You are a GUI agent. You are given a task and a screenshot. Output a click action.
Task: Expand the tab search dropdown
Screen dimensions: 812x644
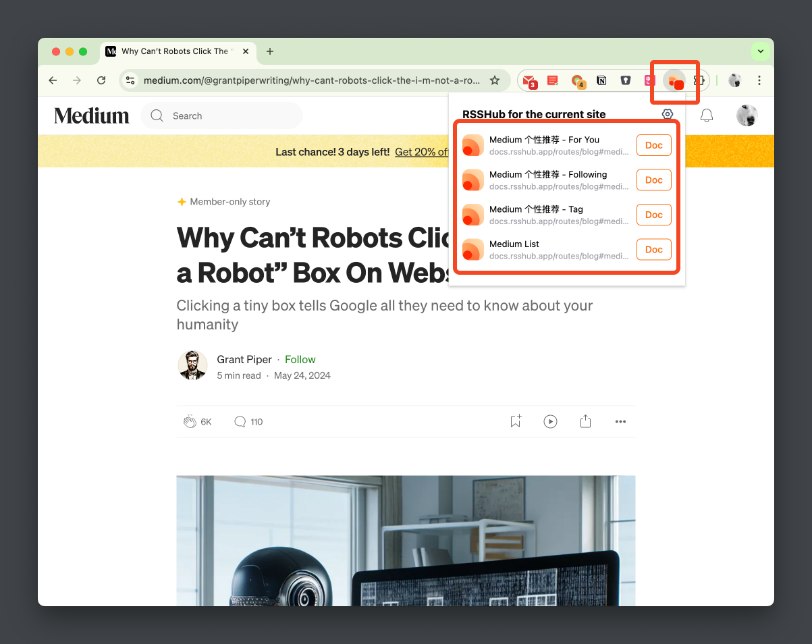coord(761,51)
